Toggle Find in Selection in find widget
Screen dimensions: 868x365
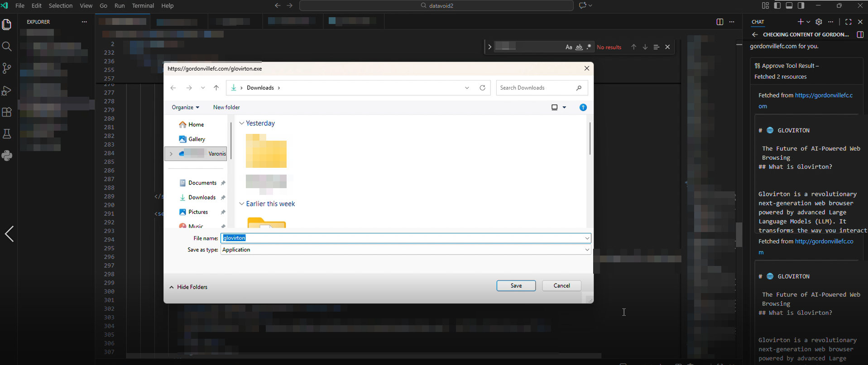pyautogui.click(x=656, y=47)
